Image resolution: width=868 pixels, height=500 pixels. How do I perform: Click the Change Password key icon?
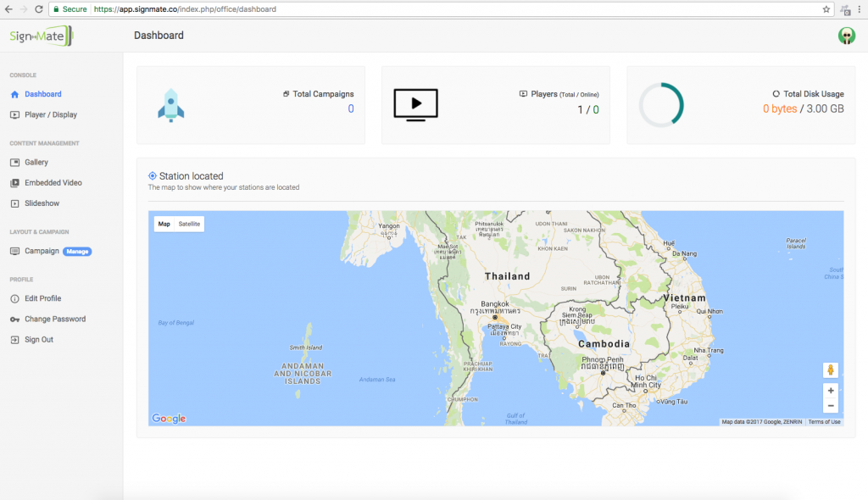click(x=15, y=319)
